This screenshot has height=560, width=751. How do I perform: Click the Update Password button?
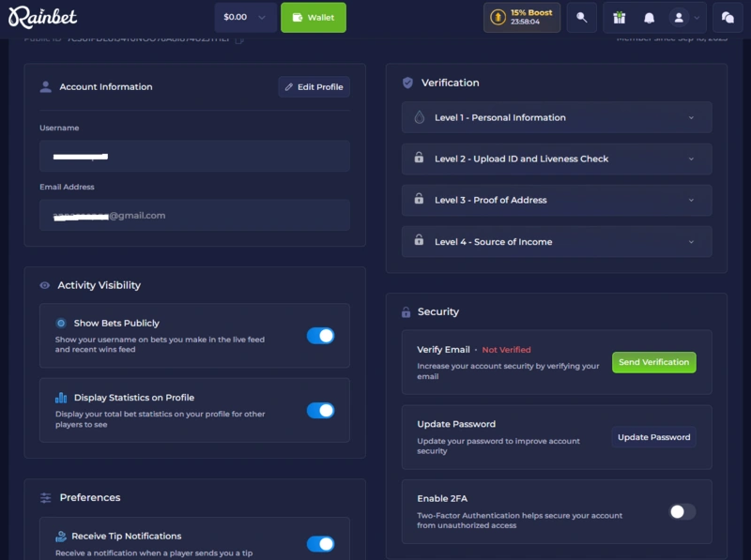click(653, 436)
